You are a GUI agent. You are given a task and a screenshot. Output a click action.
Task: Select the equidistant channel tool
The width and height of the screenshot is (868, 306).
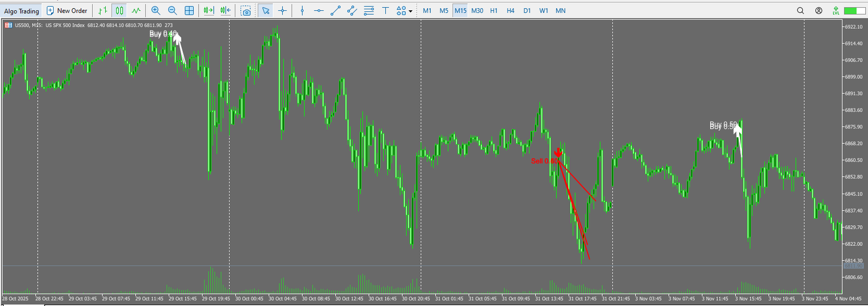click(352, 11)
